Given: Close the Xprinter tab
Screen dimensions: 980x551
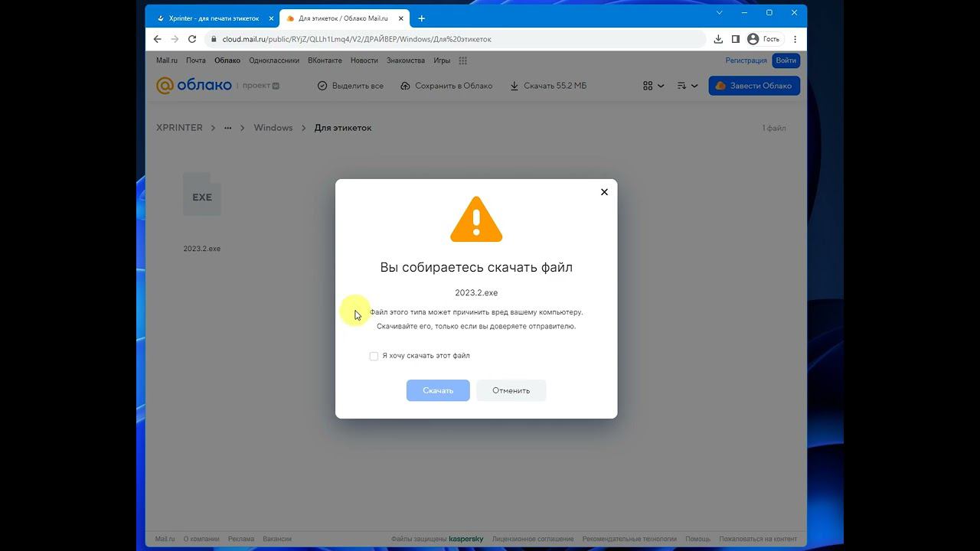Looking at the screenshot, I should coord(271,18).
